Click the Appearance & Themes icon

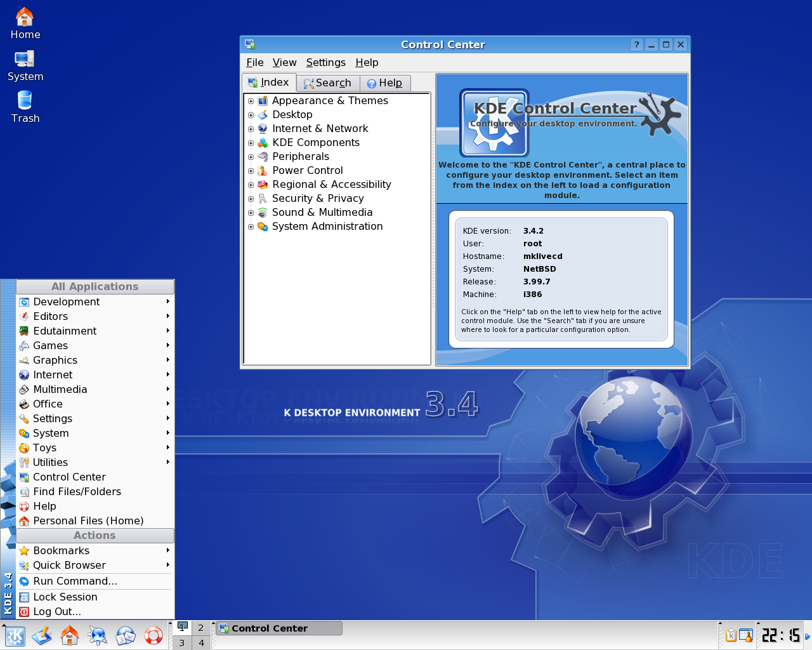coord(263,100)
